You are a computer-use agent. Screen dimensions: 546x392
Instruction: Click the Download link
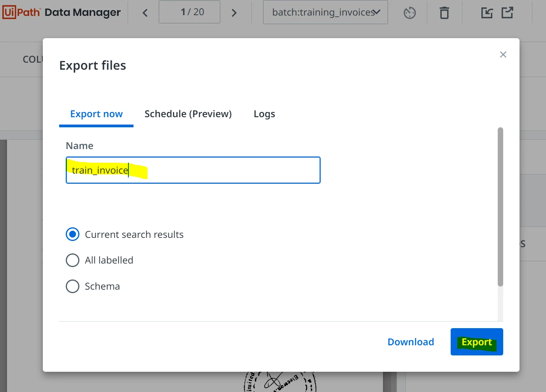(411, 342)
